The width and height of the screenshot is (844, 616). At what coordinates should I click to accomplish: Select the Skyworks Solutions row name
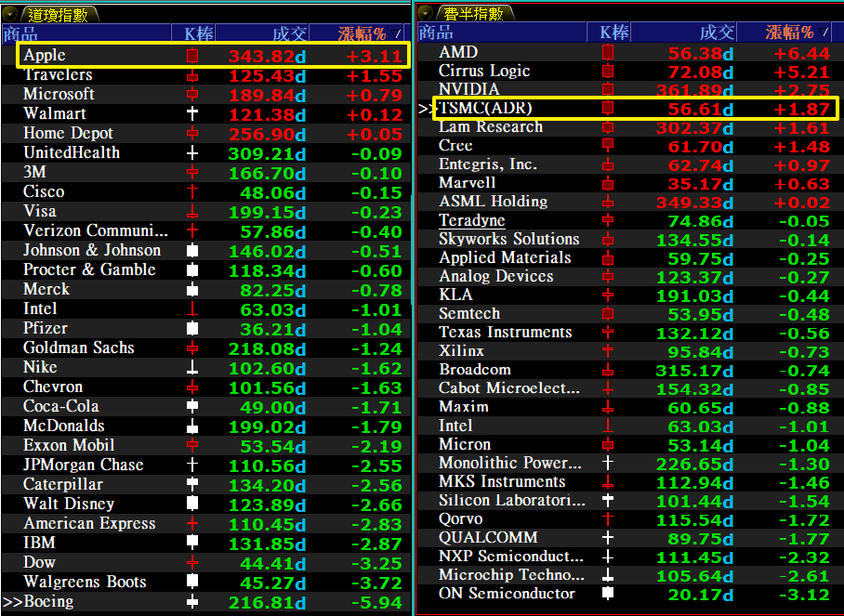click(x=509, y=239)
